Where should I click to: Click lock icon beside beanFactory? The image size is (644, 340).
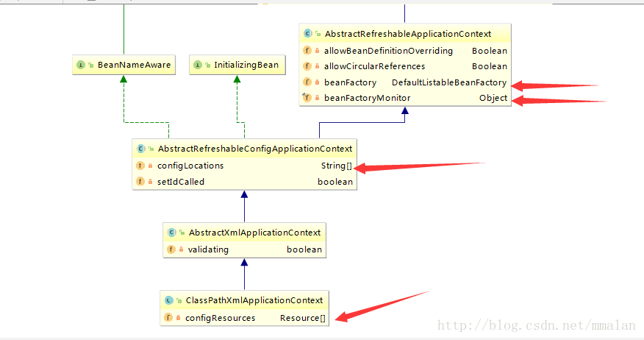pos(317,82)
